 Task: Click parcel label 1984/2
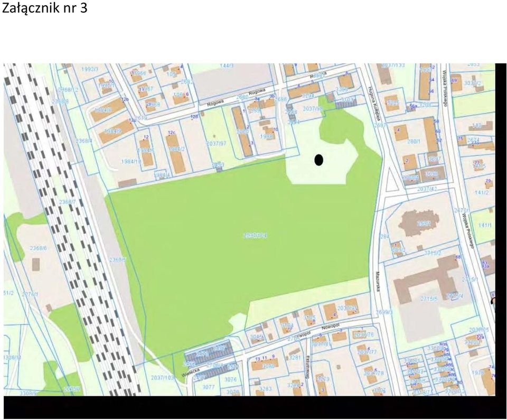(x=177, y=149)
